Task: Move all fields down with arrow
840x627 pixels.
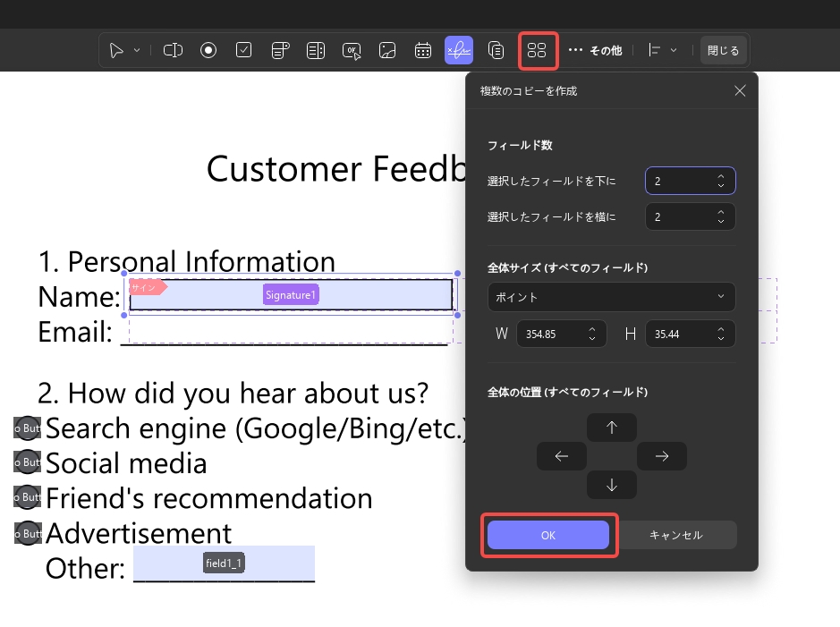Action: pyautogui.click(x=612, y=485)
